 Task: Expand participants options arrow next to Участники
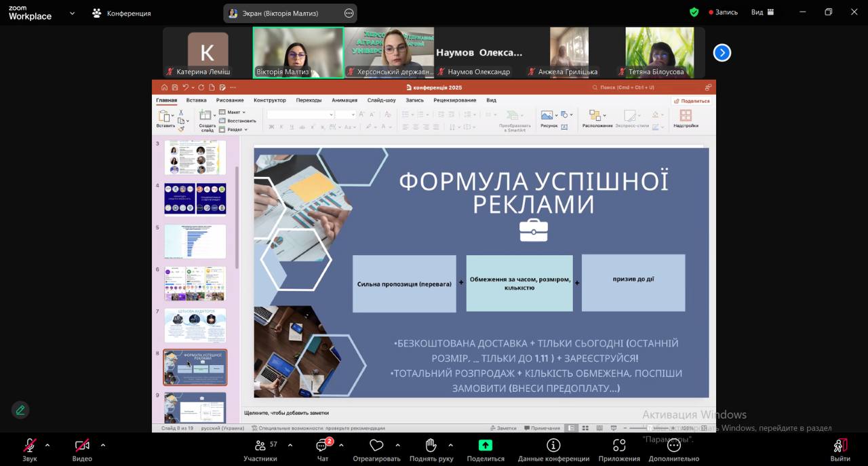290,445
